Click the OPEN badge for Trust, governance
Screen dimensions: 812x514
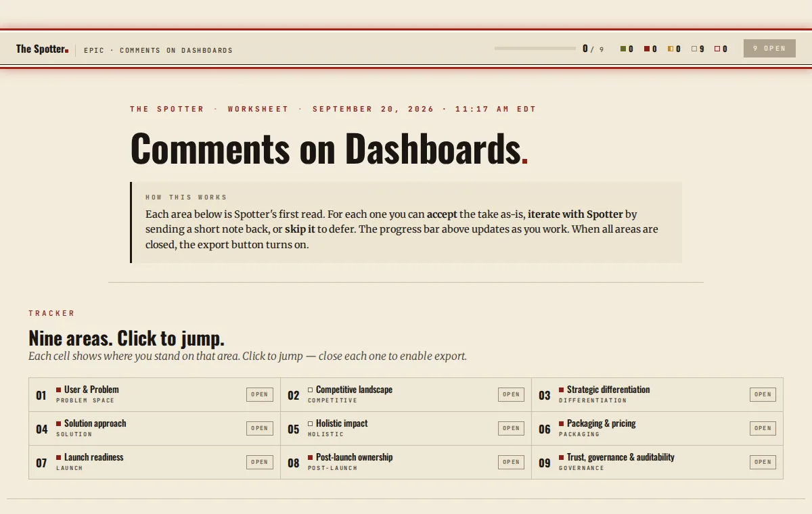[x=763, y=463]
